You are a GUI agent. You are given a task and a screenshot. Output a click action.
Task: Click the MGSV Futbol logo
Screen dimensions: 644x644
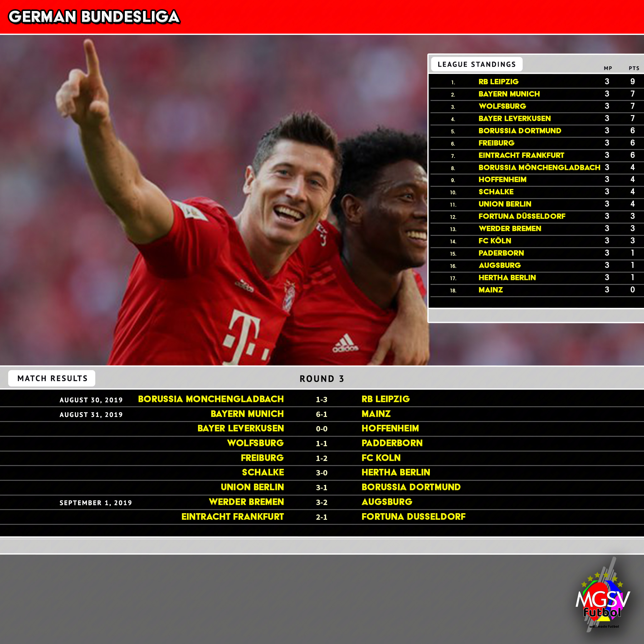pyautogui.click(x=603, y=595)
